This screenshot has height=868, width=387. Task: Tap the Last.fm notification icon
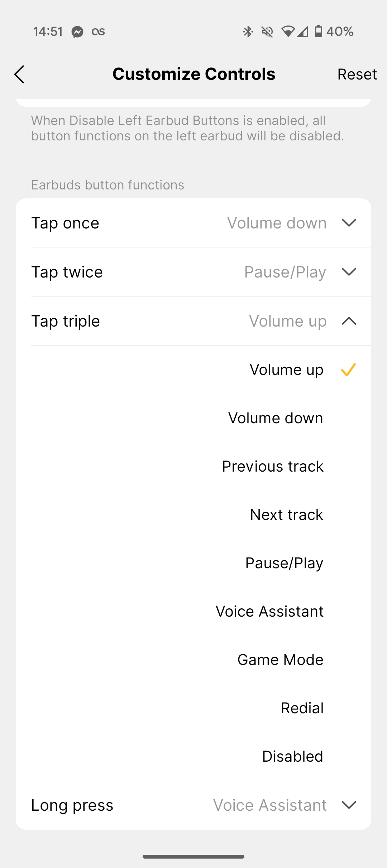pos(98,32)
